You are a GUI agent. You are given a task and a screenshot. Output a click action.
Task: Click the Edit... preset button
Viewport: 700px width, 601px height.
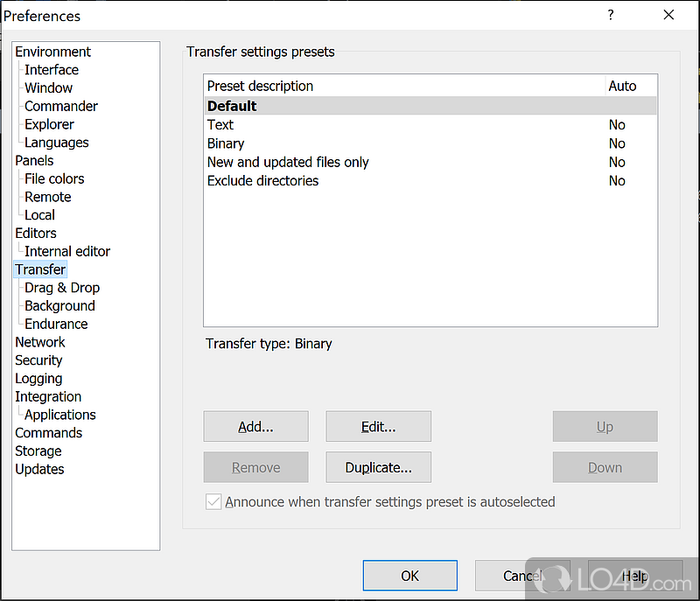pyautogui.click(x=378, y=427)
